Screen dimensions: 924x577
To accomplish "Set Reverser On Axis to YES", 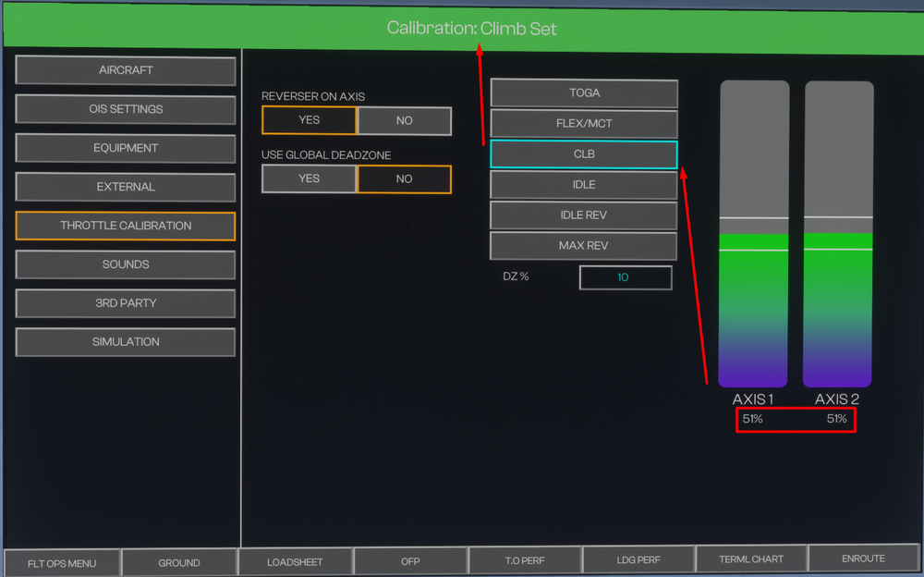I will pos(309,120).
